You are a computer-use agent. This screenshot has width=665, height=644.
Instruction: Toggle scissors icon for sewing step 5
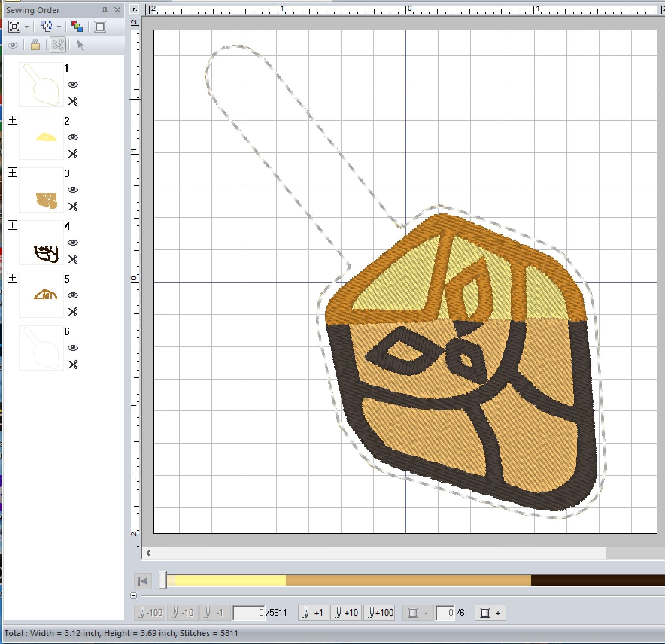click(x=73, y=312)
